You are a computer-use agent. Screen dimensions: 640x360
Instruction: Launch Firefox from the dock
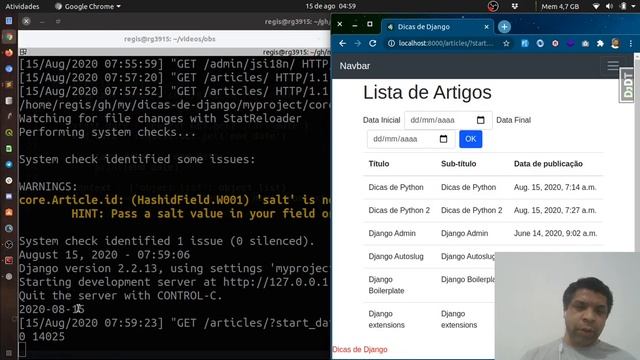[x=9, y=53]
